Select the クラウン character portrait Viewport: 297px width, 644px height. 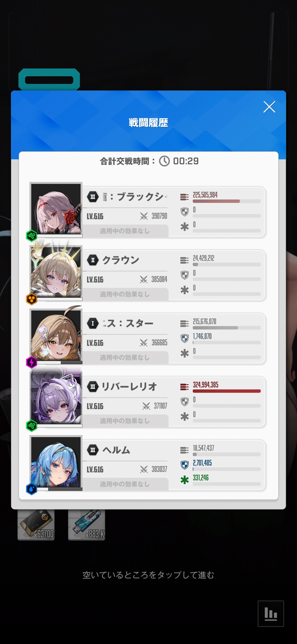tap(56, 272)
